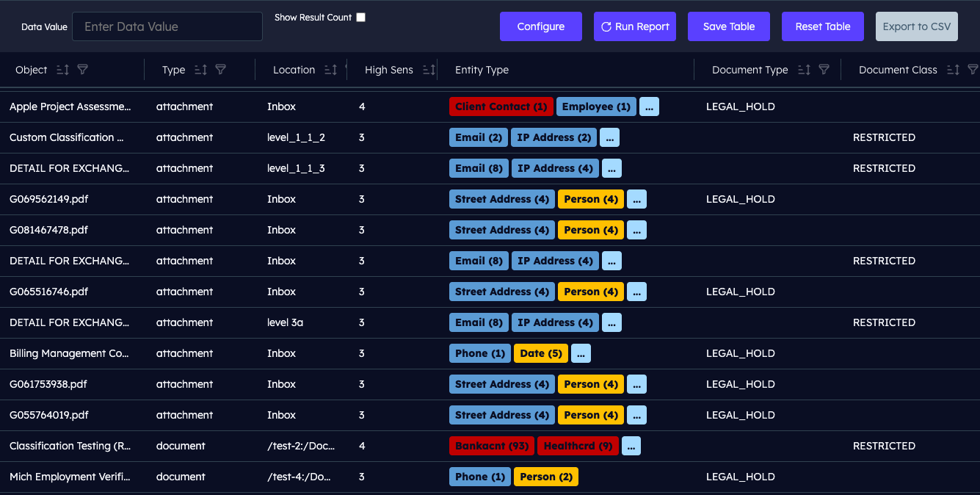Click the Reset Table button
980x495 pixels.
point(823,26)
